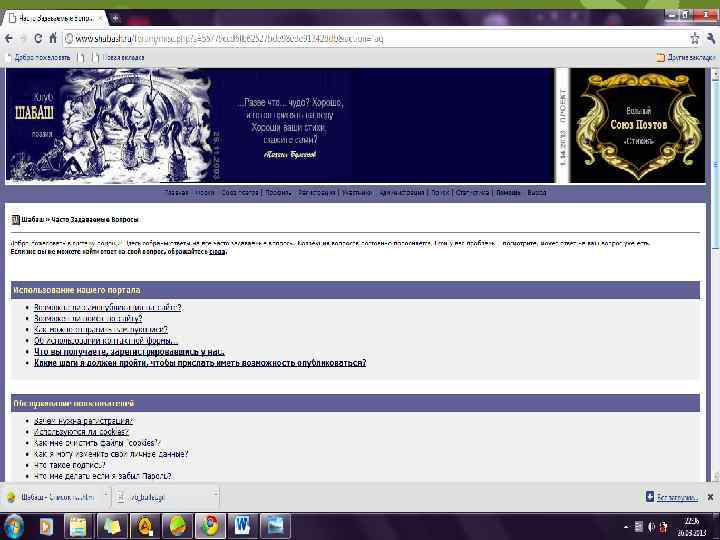Viewport: 720px width, 540px height.
Task: Open the orange 'A' application taskbar icon
Action: [145, 526]
